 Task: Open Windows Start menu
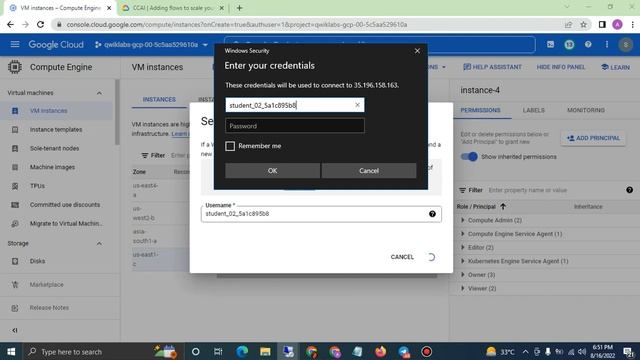(11, 351)
